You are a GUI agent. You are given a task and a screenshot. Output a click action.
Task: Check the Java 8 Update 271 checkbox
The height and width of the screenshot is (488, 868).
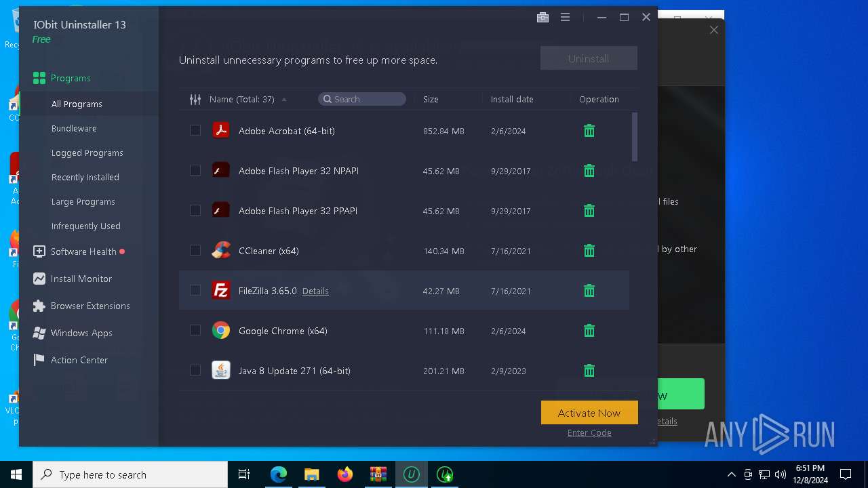pyautogui.click(x=195, y=370)
